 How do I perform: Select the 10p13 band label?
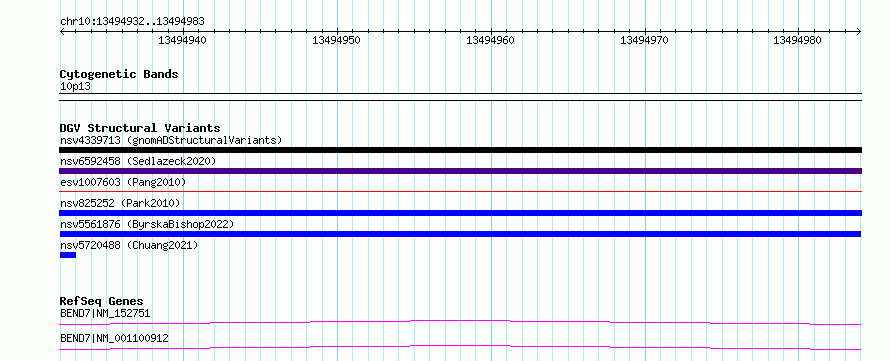pos(75,87)
